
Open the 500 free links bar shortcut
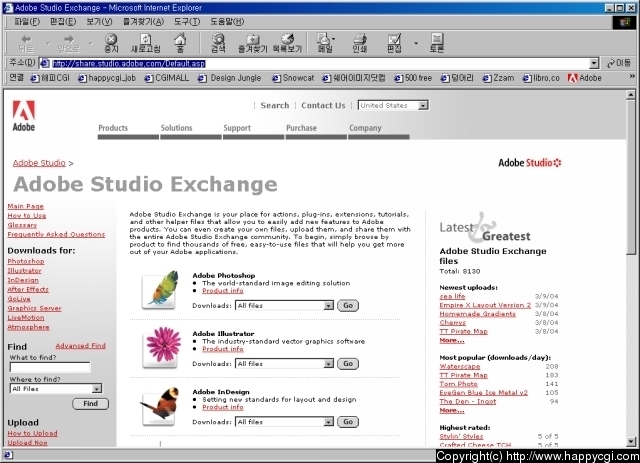[413, 78]
